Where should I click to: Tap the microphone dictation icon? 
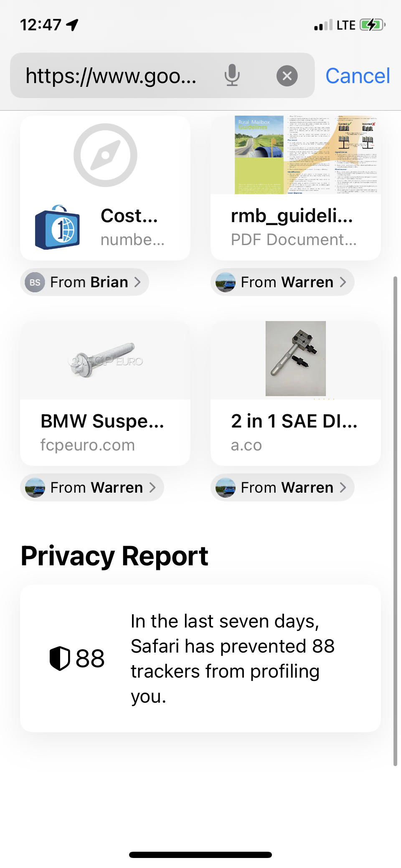(x=232, y=76)
